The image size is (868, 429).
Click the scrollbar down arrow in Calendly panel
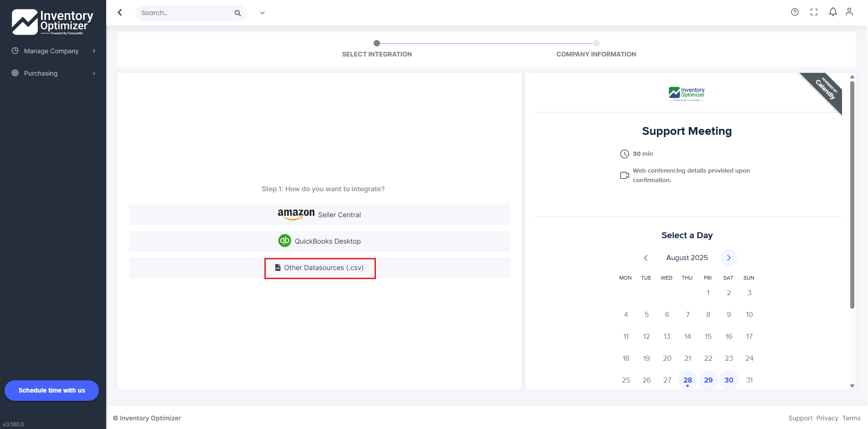[x=852, y=386]
